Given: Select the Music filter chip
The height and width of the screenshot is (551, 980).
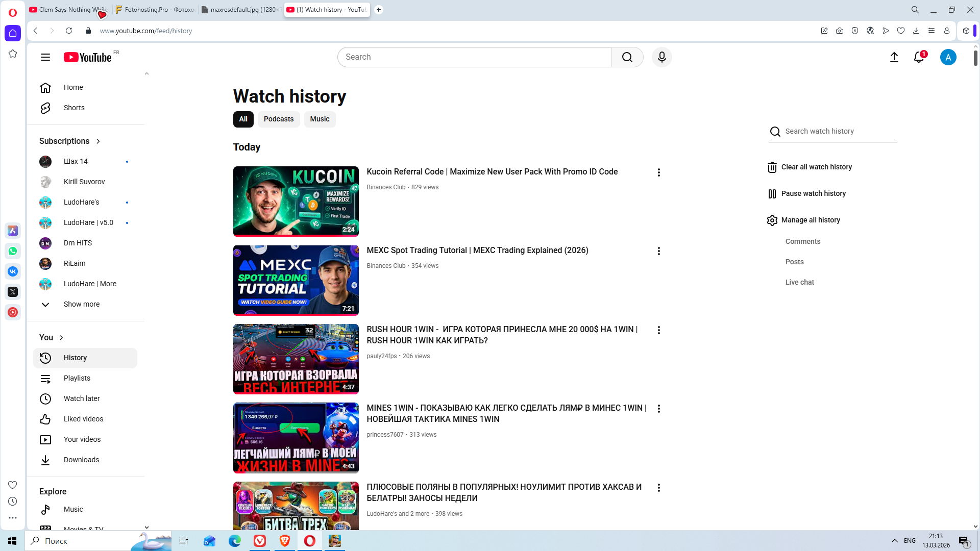Looking at the screenshot, I should (320, 119).
